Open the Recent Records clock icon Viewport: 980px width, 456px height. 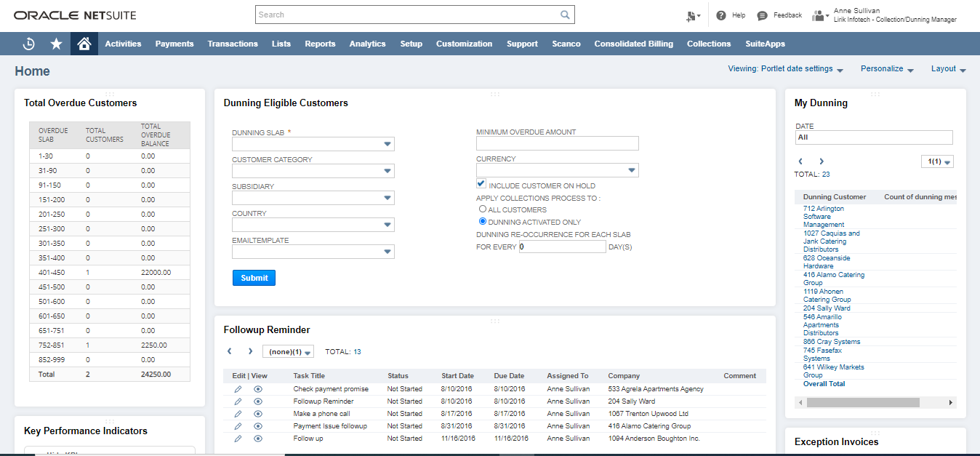pos(28,44)
